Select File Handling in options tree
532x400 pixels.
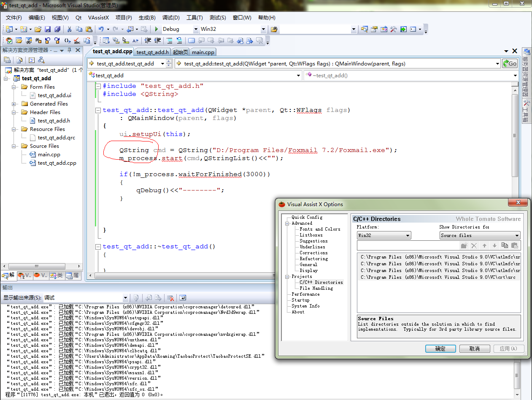click(316, 288)
